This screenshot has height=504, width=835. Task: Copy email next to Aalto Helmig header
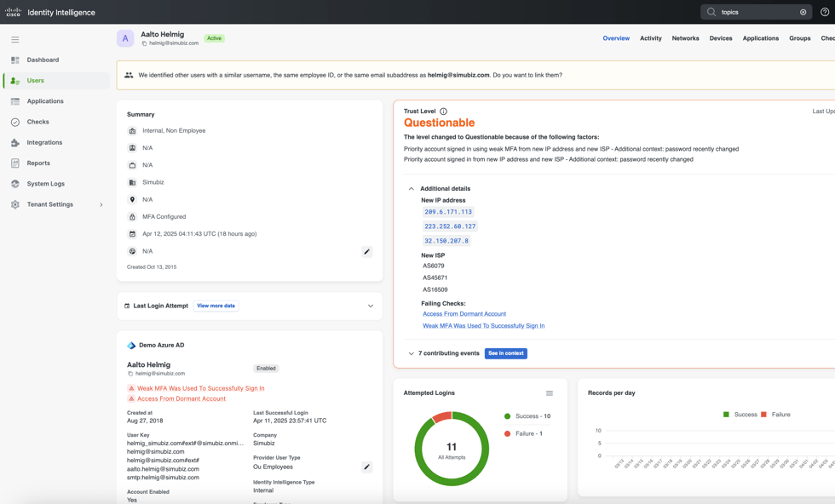click(x=144, y=43)
